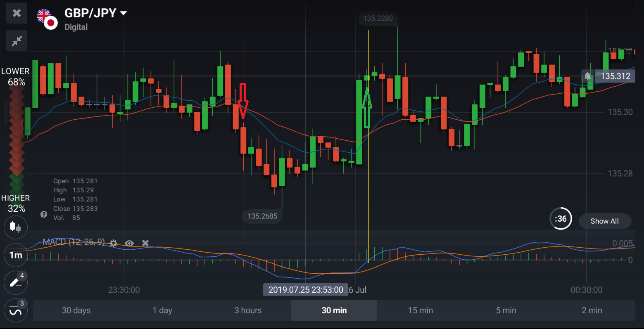The width and height of the screenshot is (644, 329).
Task: Click the 00:30:00 time axis label
Action: coord(587,290)
